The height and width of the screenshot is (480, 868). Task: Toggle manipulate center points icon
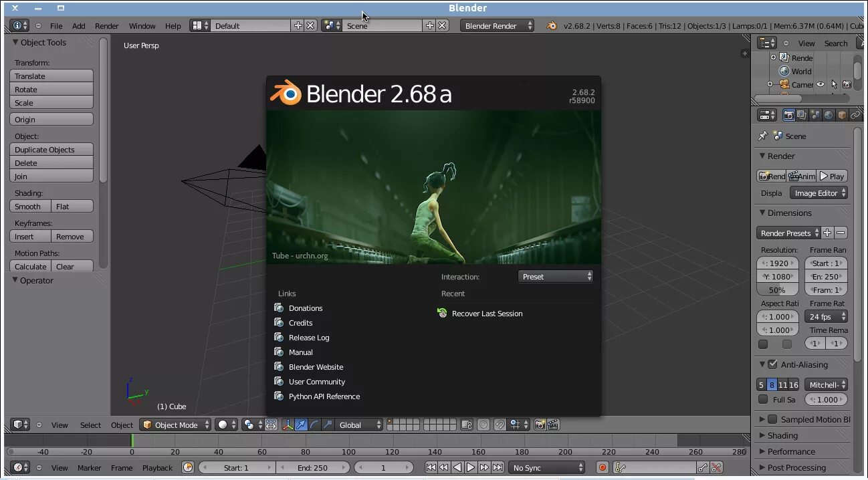point(271,425)
